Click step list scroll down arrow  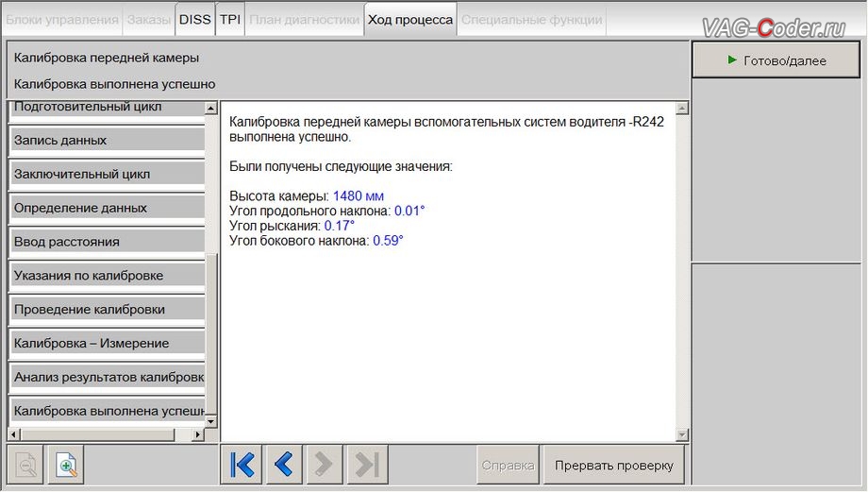pos(211,421)
